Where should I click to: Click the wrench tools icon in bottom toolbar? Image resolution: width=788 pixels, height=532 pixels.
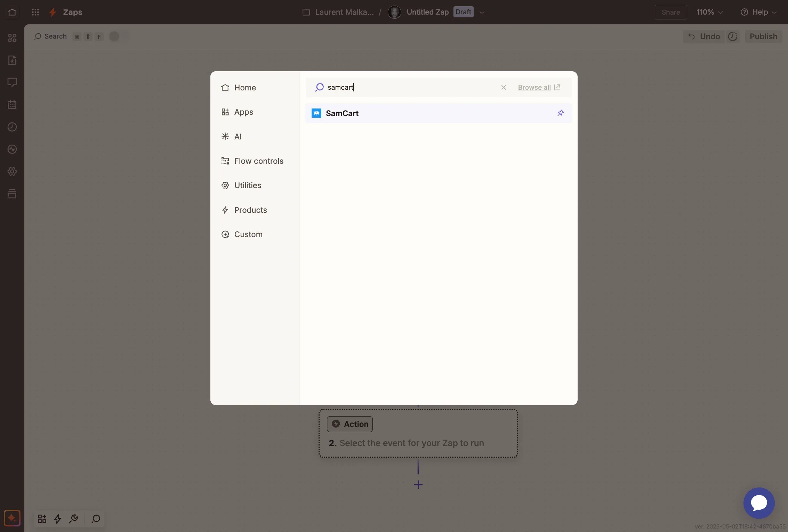[x=73, y=519]
